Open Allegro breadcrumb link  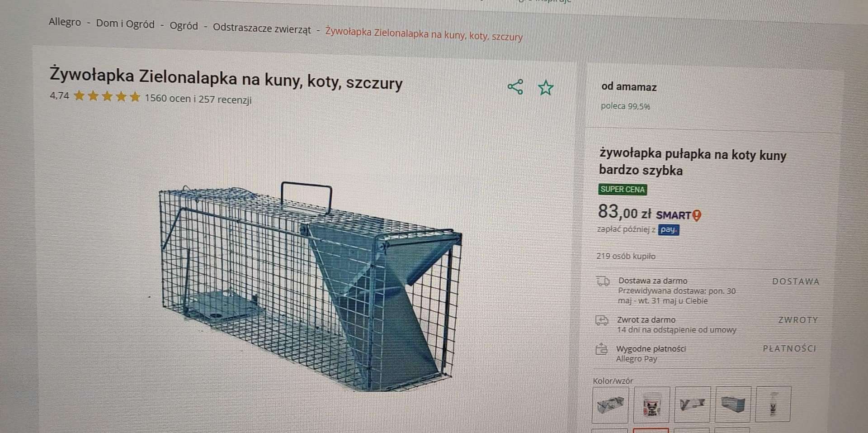pos(65,22)
